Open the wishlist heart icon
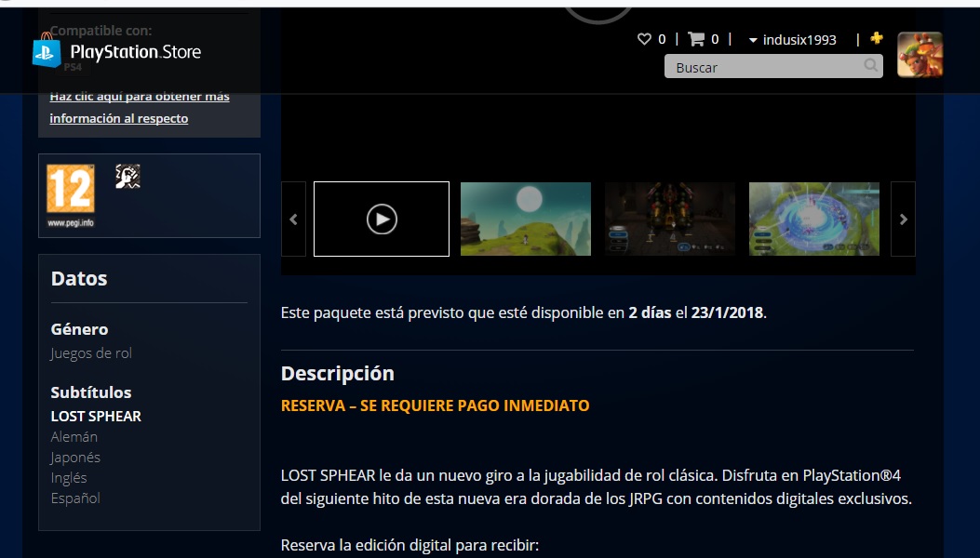 click(644, 39)
